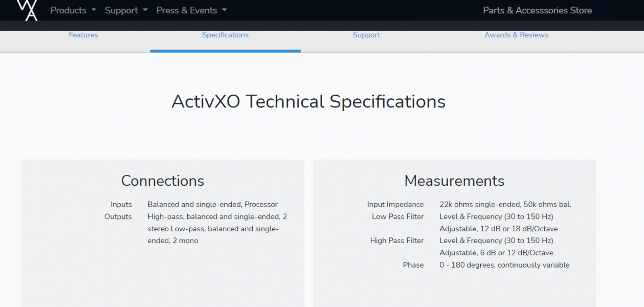This screenshot has height=307, width=644.
Task: Click the ActivXO Technical Specifications heading
Action: [x=308, y=101]
